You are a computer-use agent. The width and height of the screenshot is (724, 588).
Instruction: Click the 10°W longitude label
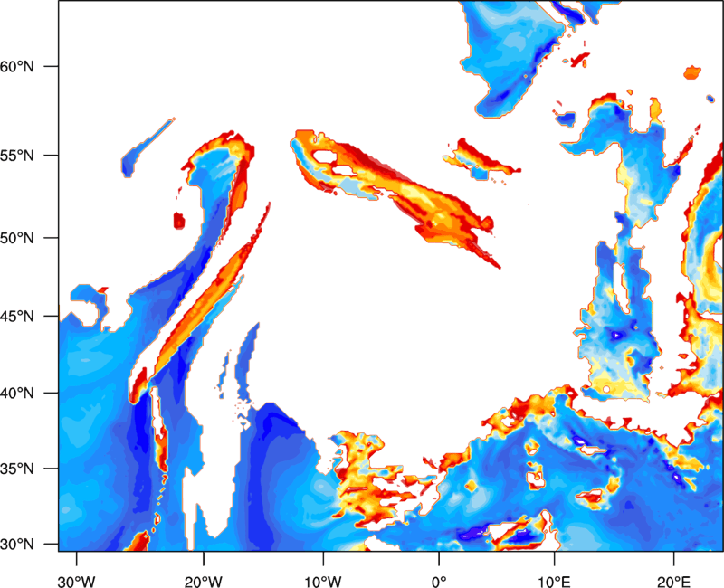(322, 582)
